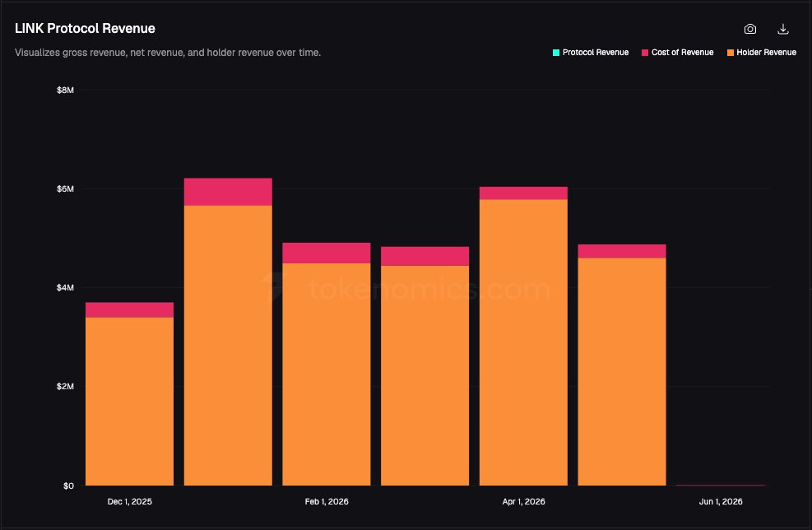Click the 'Apr 1, 2026' axis label
The image size is (812, 530).
523,501
